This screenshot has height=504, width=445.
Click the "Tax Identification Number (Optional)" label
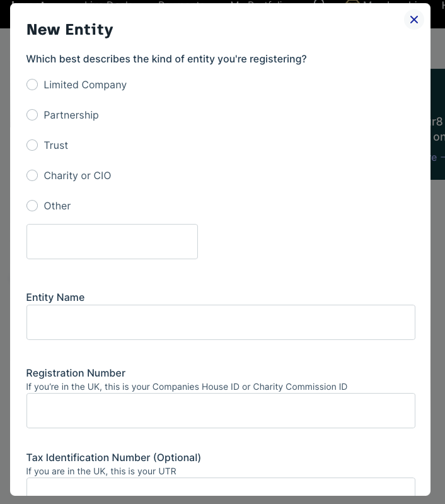[x=113, y=457]
